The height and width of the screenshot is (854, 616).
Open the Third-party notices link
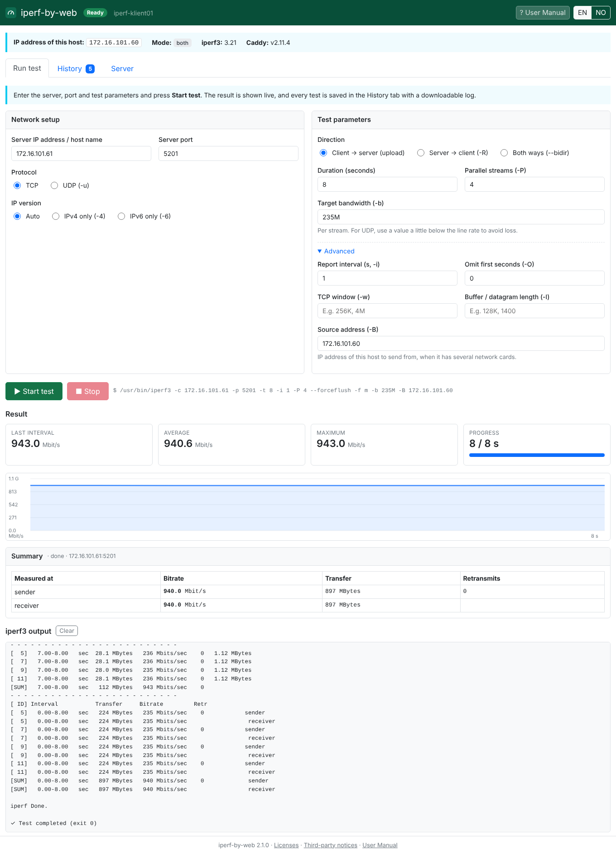tap(331, 845)
